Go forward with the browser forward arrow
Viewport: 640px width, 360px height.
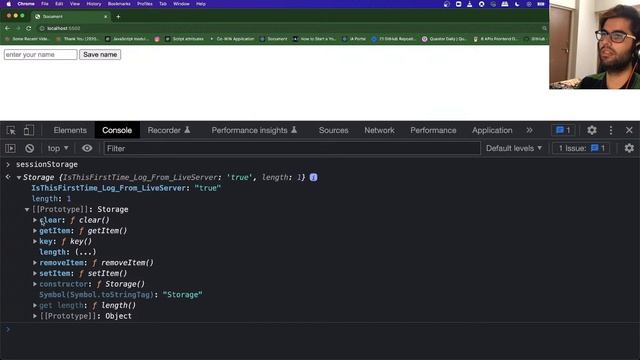tap(18, 28)
